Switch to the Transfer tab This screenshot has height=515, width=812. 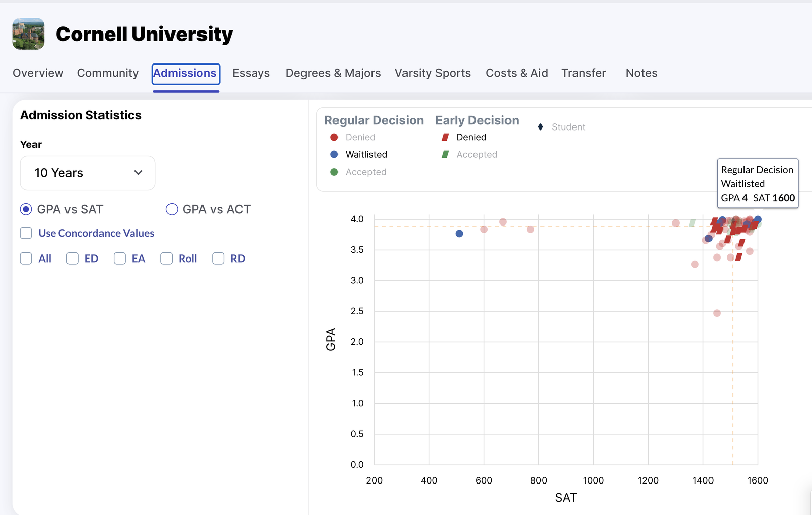[x=584, y=73]
